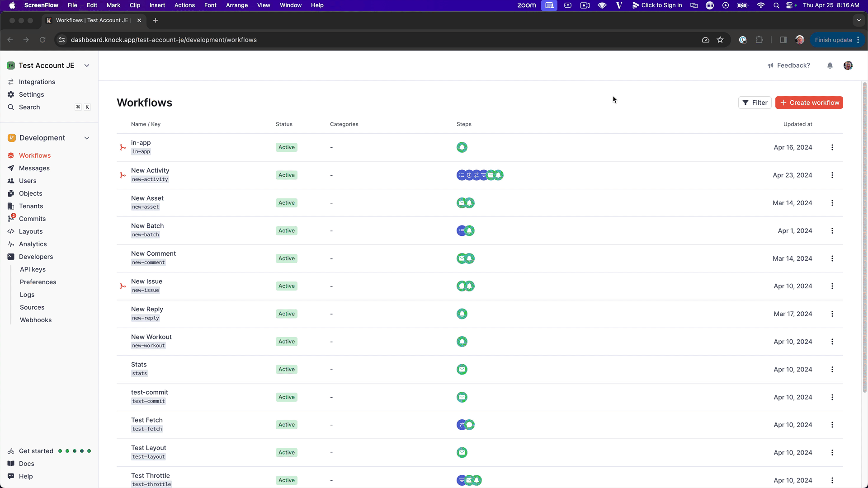This screenshot has height=488, width=868.
Task: Click the Active status badge on New Batch
Action: [x=287, y=230]
